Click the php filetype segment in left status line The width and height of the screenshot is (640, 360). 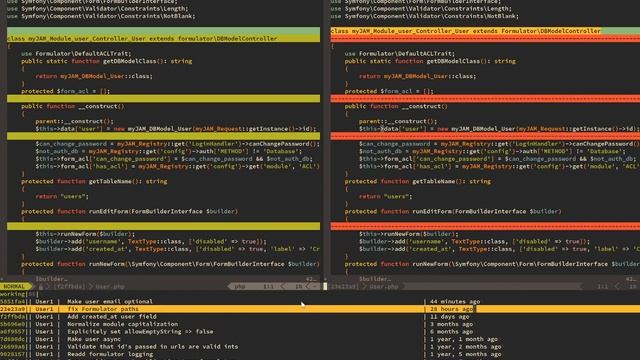(240, 287)
